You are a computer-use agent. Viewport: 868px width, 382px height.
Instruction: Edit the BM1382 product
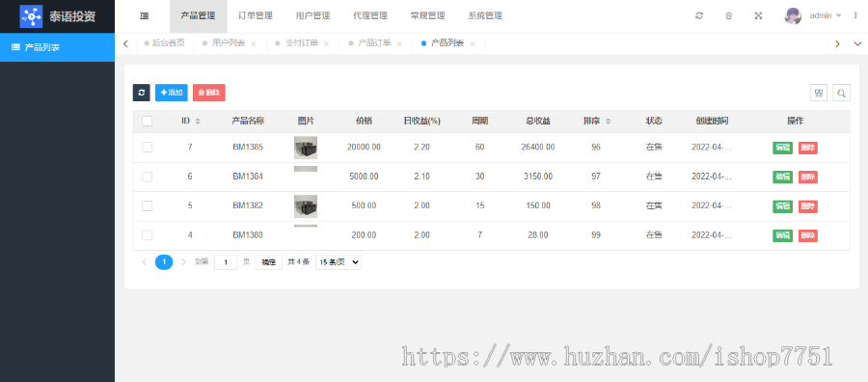[x=783, y=206]
